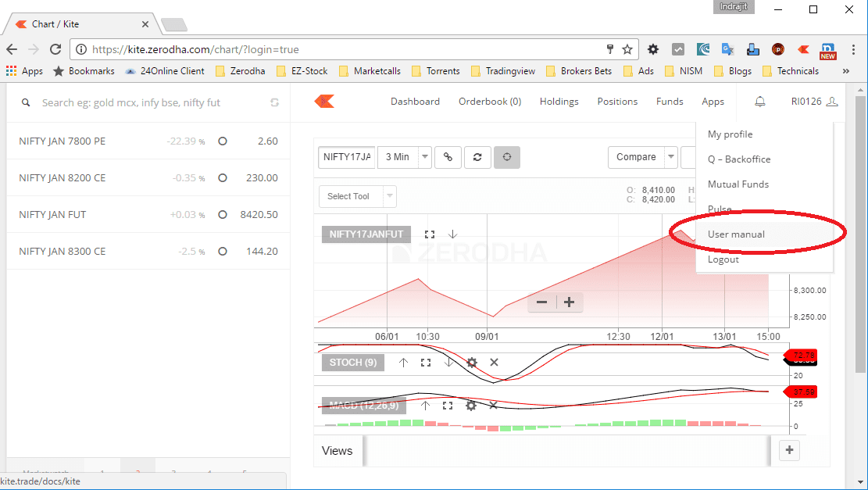The image size is (868, 490).
Task: Close the Chart / Kite browser tab
Action: click(x=145, y=24)
